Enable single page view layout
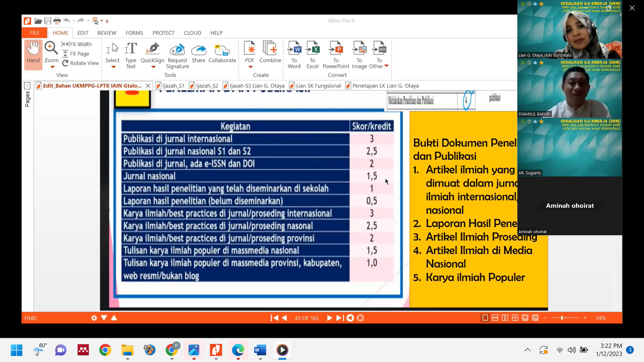Image resolution: width=644 pixels, height=362 pixels. coord(485,318)
